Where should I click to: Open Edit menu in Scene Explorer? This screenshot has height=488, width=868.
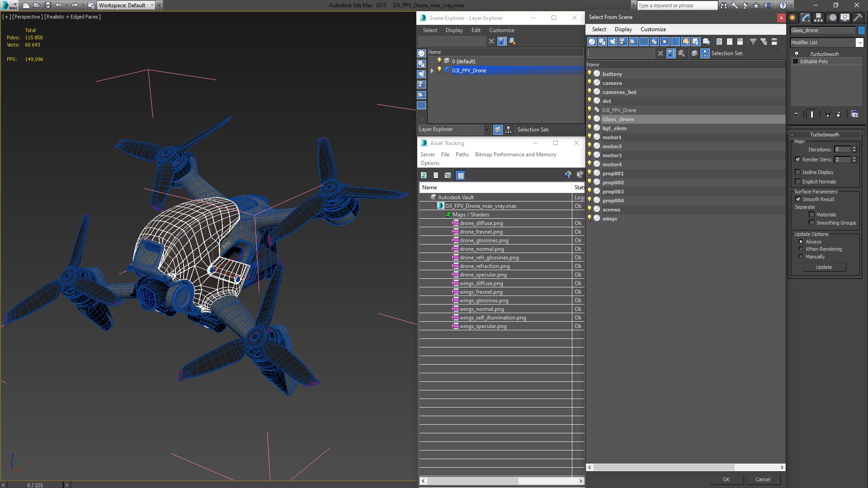point(476,30)
